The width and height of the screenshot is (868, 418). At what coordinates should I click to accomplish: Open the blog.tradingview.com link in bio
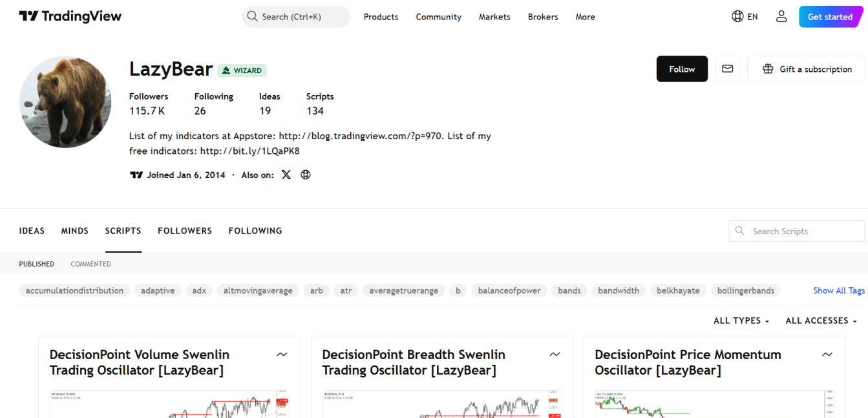(359, 136)
